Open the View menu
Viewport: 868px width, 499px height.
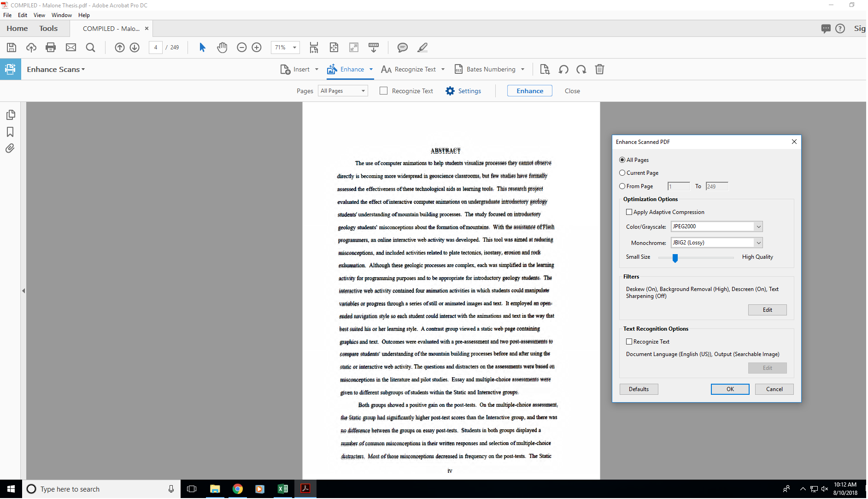39,15
